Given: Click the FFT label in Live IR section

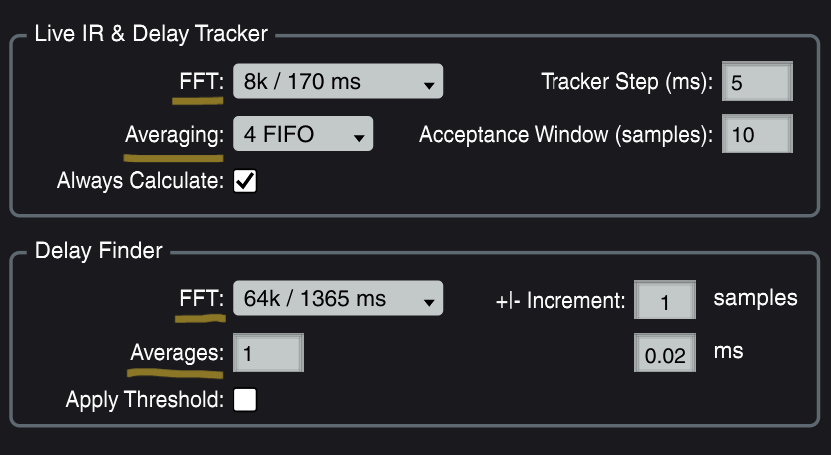Looking at the screenshot, I should tap(199, 82).
